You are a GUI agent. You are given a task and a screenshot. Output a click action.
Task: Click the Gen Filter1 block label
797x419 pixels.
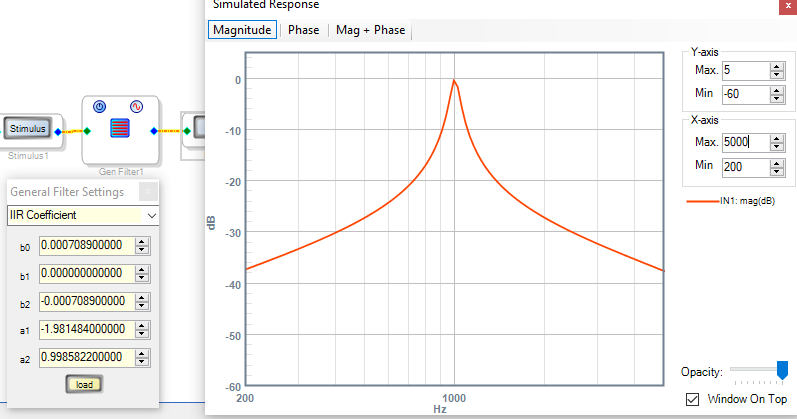[x=121, y=172]
